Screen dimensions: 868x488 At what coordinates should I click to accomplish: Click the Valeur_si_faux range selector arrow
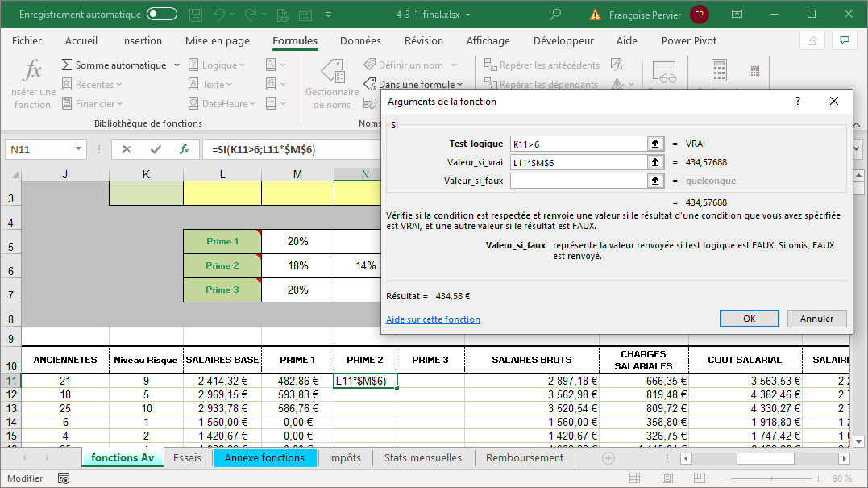655,181
